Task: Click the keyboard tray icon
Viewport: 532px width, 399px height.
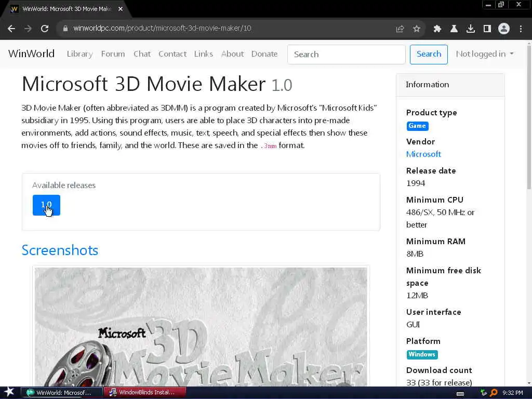Action: pyautogui.click(x=460, y=394)
